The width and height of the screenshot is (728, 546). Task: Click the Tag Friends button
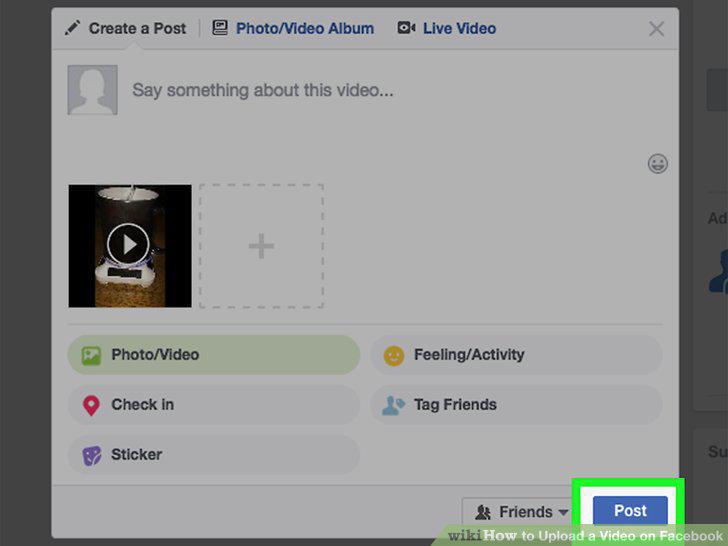click(x=516, y=405)
